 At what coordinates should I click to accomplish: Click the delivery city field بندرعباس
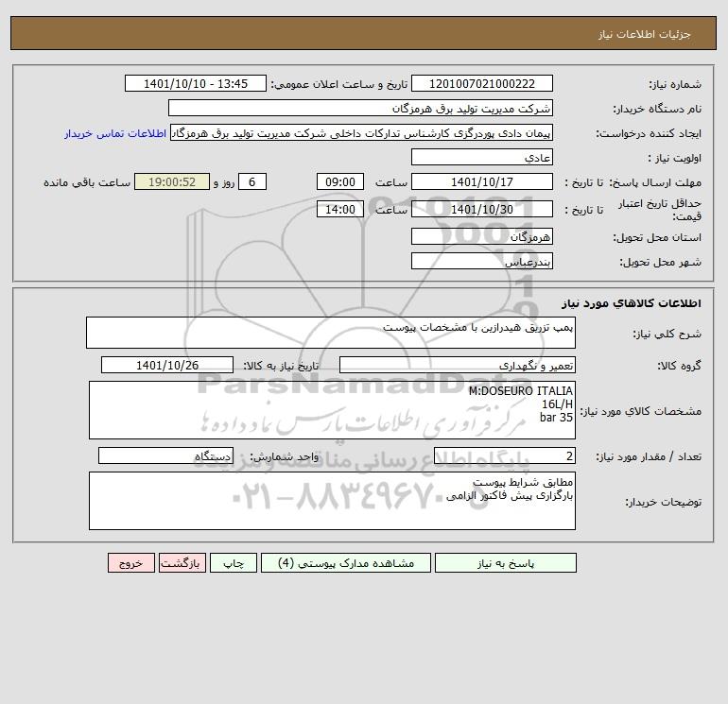[482, 261]
